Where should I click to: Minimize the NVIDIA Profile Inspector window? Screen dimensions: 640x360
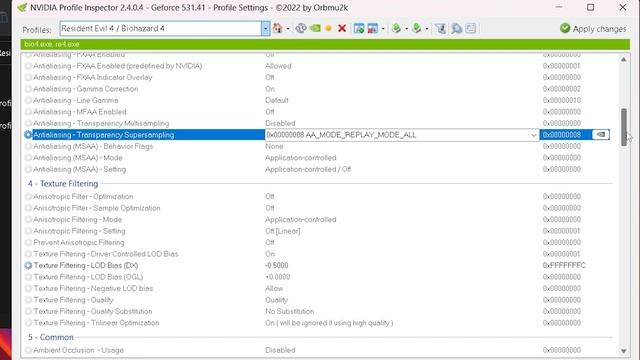[x=559, y=7]
